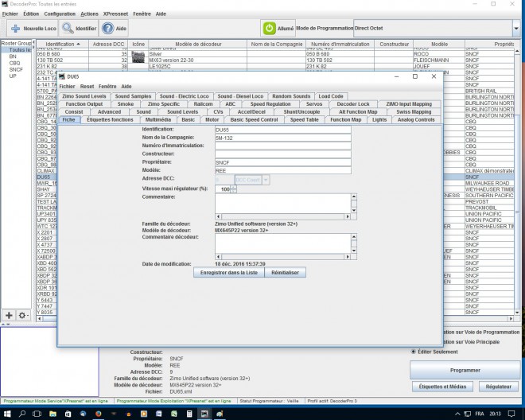Click the Commentaire décodeur horizontal scrollbar right arrow

point(348,257)
